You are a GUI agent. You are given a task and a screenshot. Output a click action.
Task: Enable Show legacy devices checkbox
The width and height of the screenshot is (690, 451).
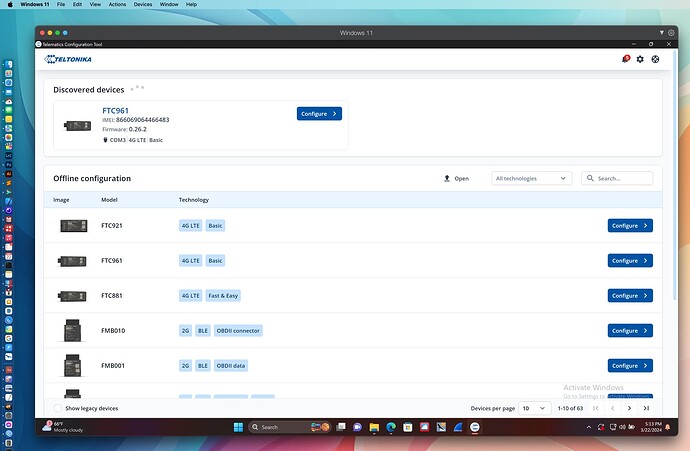pos(58,408)
